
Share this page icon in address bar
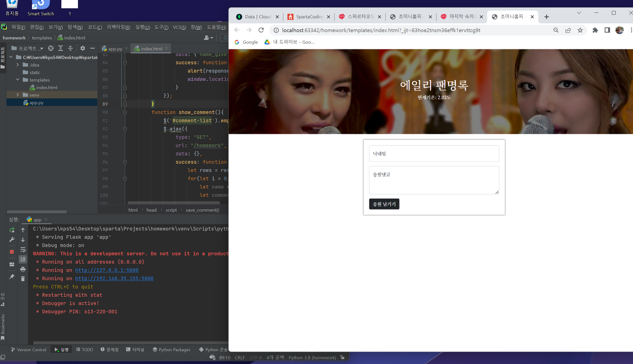[x=568, y=30]
